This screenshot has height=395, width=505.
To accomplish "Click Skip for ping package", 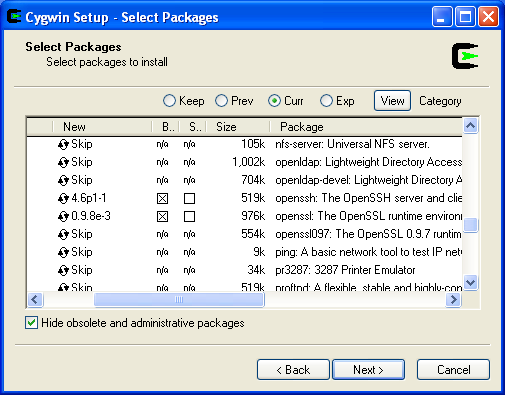I will point(82,252).
